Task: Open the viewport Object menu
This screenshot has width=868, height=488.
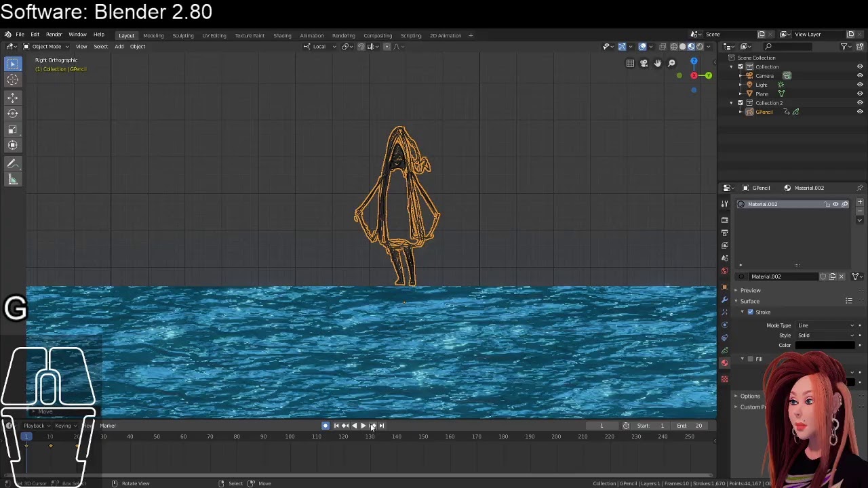Action: click(138, 47)
